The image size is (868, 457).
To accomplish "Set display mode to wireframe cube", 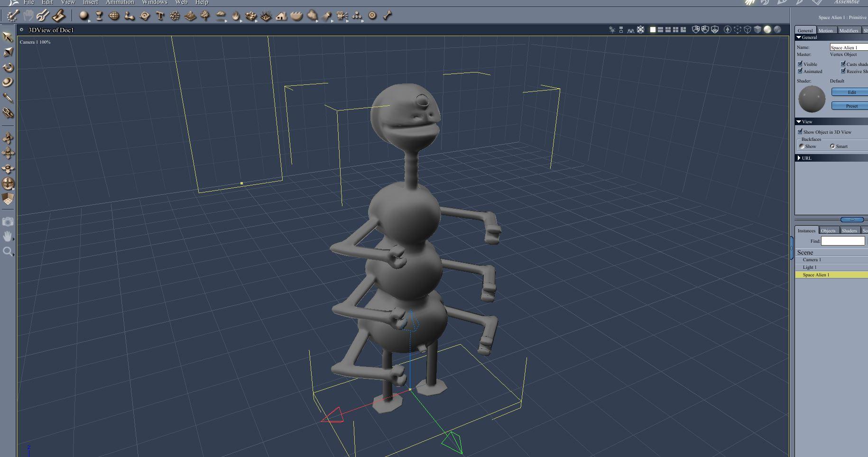I will (748, 29).
